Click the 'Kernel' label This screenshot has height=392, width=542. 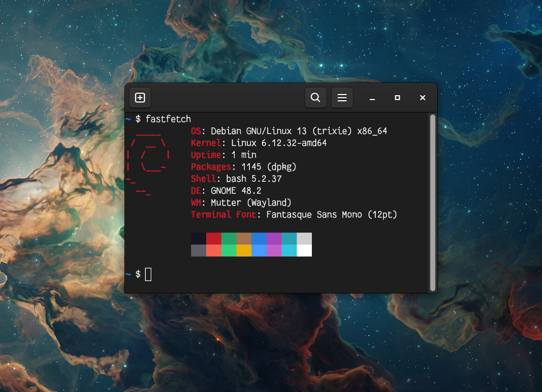coord(206,143)
